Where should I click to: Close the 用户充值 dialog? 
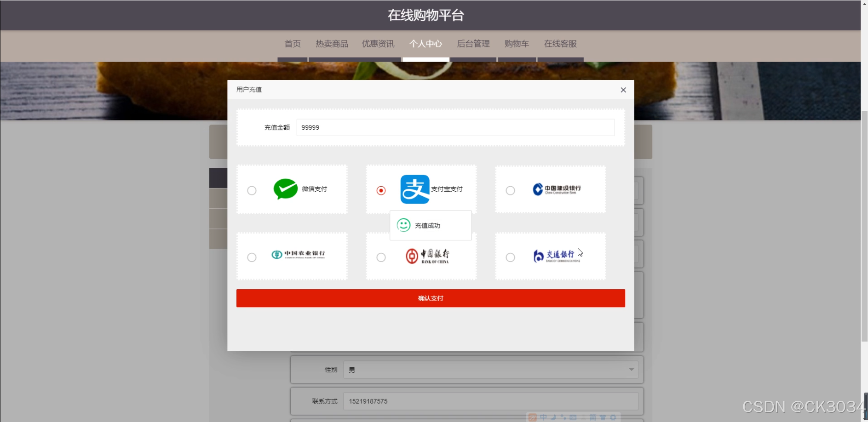(623, 90)
